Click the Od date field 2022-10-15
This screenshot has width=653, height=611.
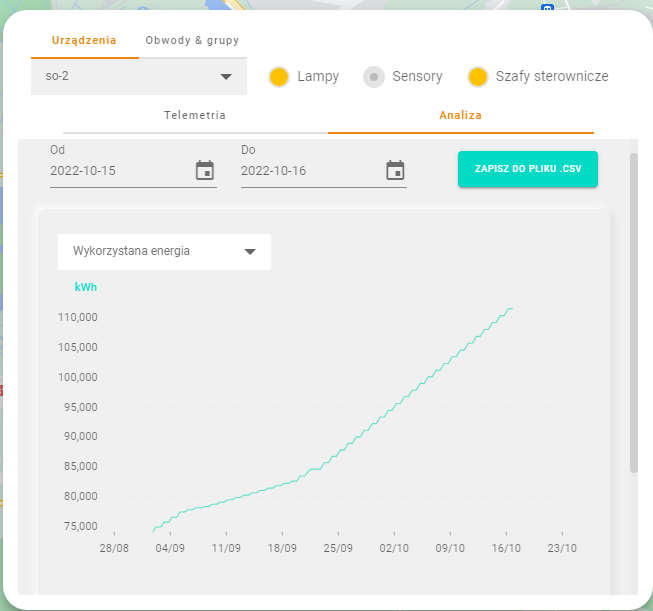point(133,171)
